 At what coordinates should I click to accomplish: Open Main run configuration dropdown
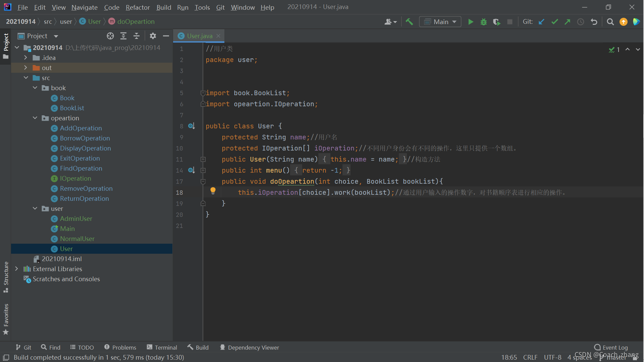[440, 22]
